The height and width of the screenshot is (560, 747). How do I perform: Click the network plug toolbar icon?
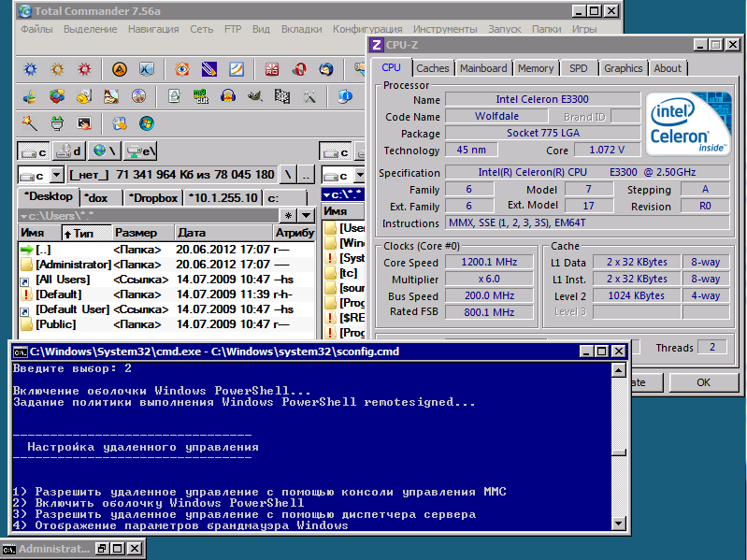pos(57,123)
